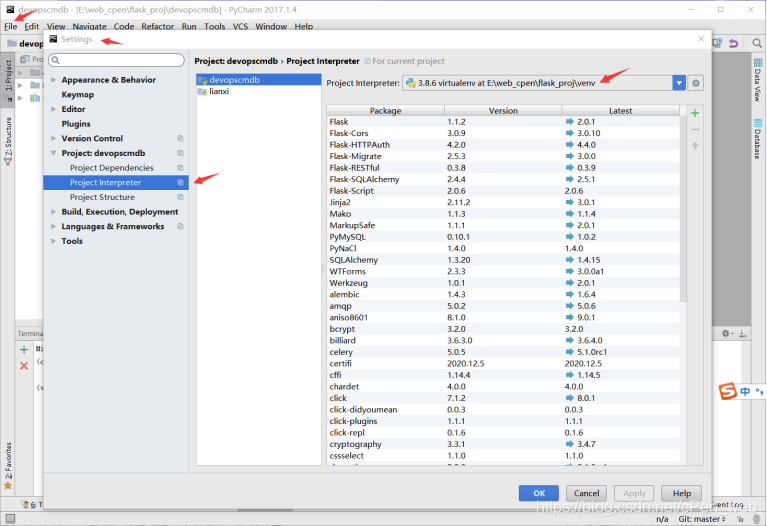Click the OK button

538,493
